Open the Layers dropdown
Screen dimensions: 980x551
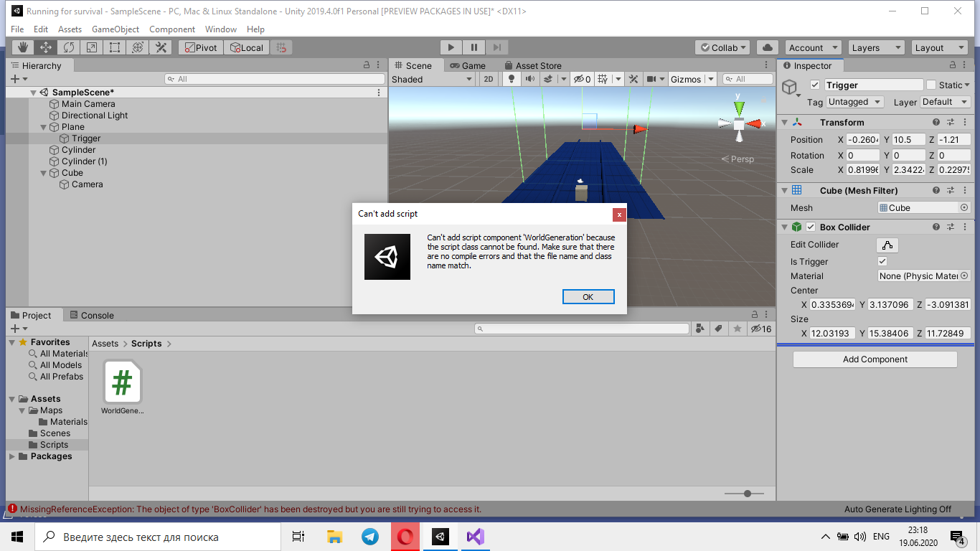click(x=876, y=47)
